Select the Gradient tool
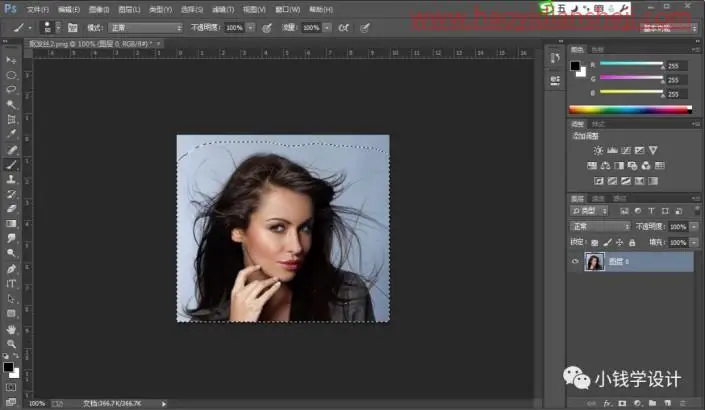 point(11,223)
